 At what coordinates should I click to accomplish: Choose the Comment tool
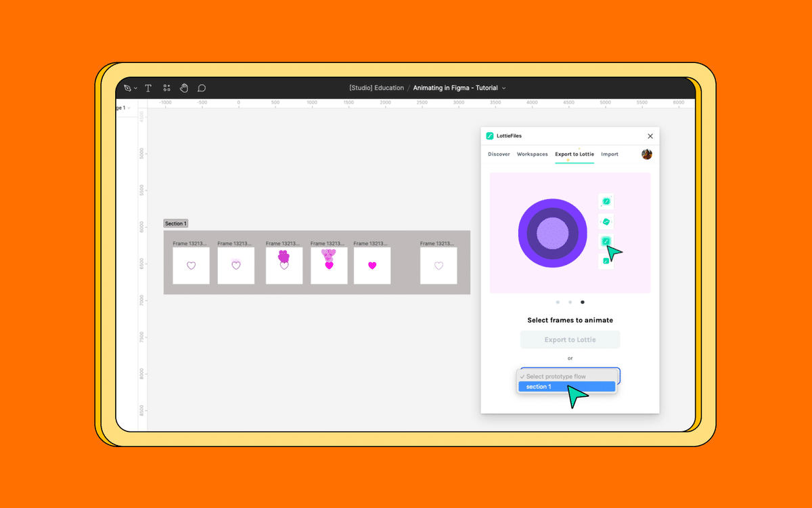pos(202,88)
